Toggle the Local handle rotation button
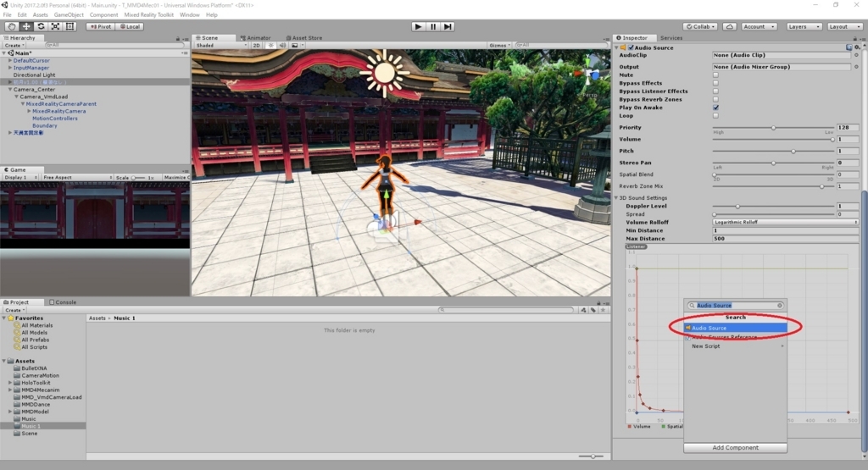The height and width of the screenshot is (470, 868). 130,26
